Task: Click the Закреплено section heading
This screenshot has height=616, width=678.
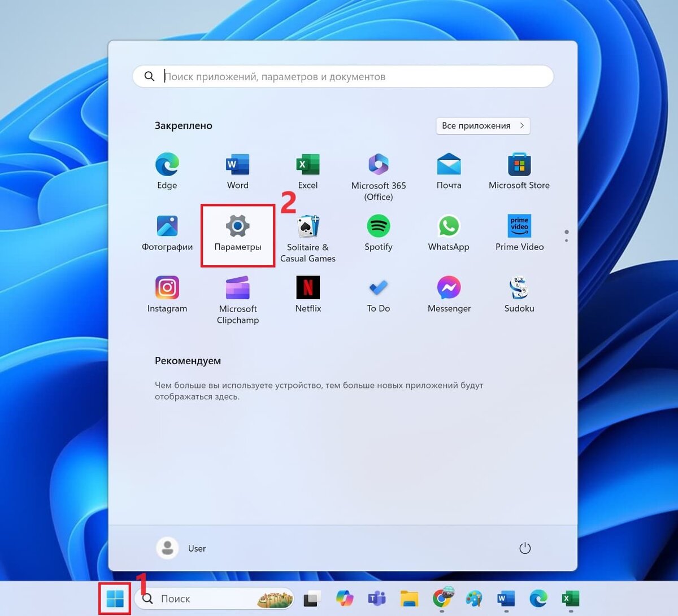Action: [x=184, y=126]
